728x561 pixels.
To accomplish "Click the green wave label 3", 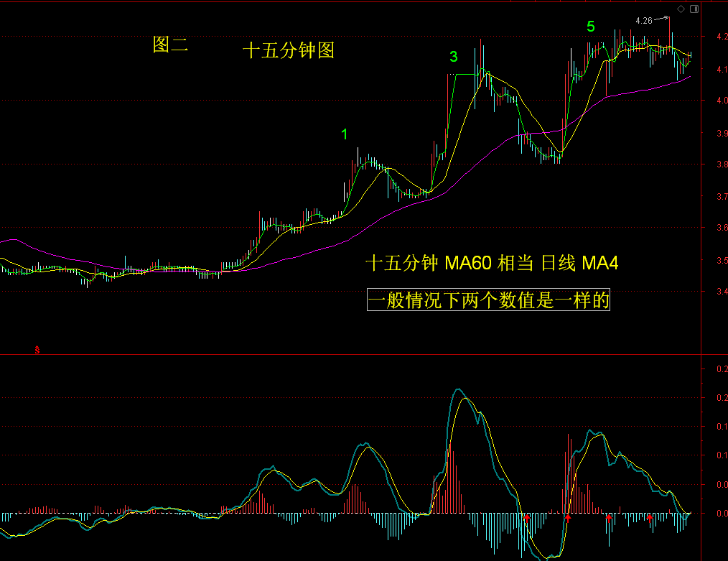I will 454,57.
